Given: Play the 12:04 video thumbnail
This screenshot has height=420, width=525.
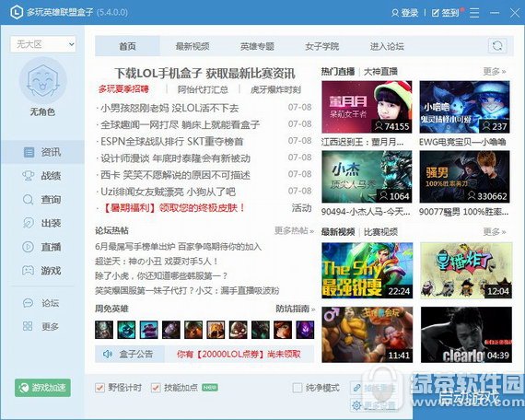Looking at the screenshot, I should [x=466, y=270].
